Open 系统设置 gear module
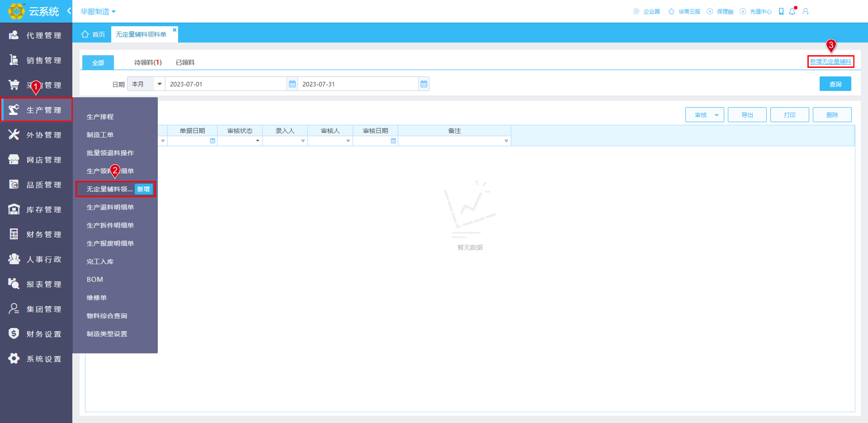The width and height of the screenshot is (868, 423). [x=36, y=359]
